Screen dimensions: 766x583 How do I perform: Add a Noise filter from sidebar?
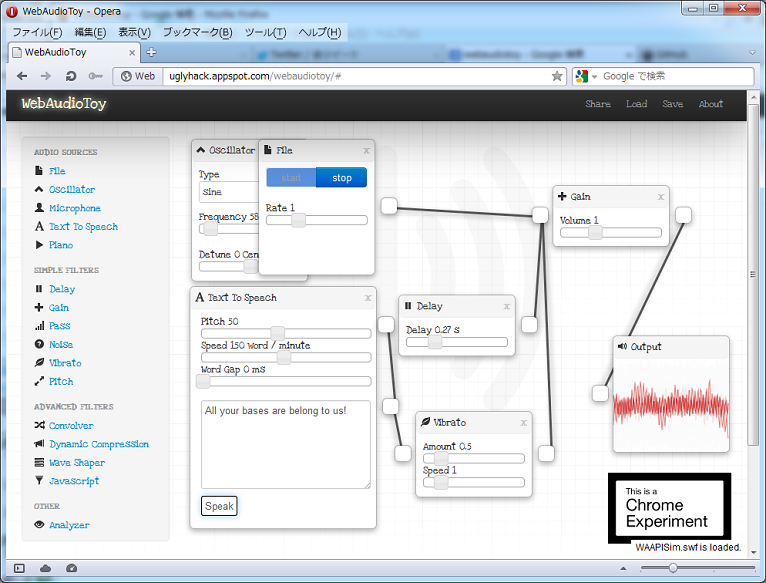tap(61, 344)
